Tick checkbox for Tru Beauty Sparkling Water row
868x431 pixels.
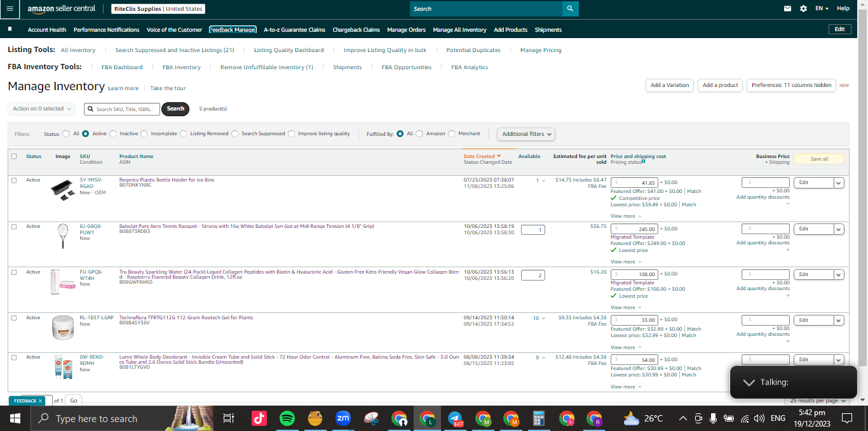14,272
